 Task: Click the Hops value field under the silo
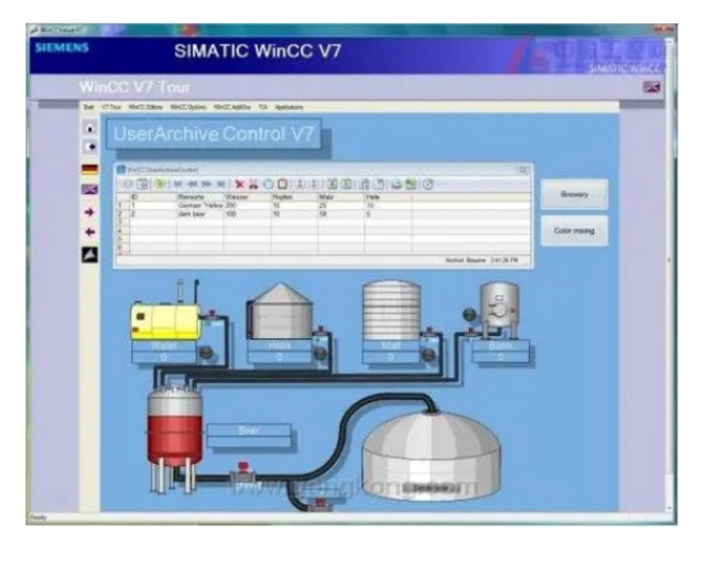pos(280,357)
